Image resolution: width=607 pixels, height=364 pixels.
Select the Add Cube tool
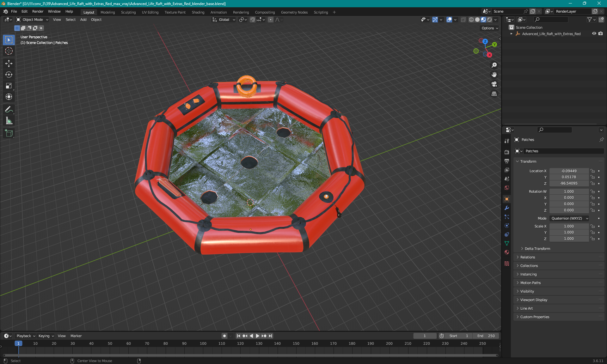(x=9, y=133)
